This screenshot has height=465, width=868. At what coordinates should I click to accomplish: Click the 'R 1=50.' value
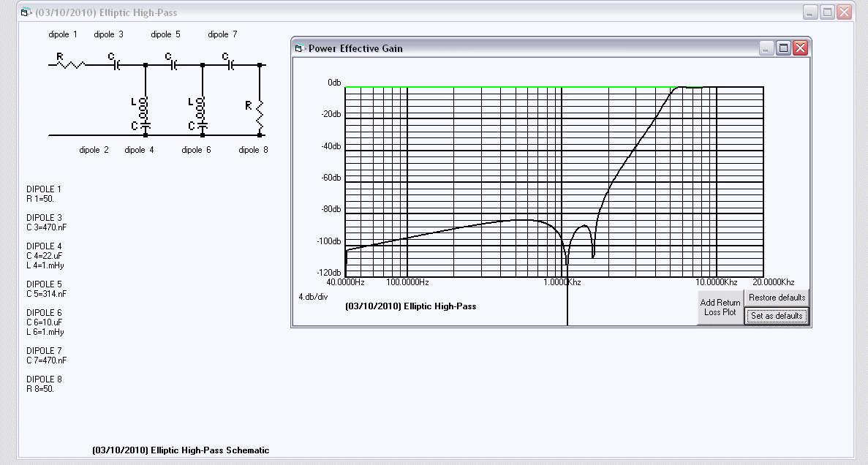[40, 199]
